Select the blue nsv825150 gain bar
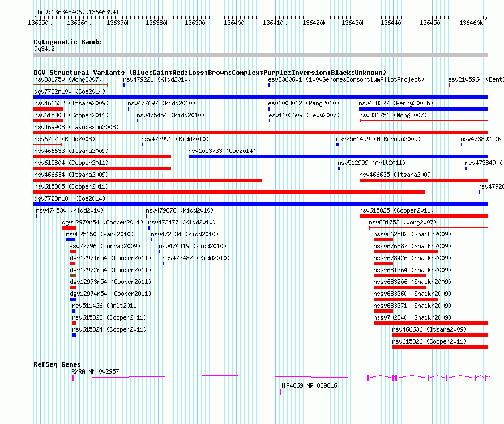 70,240
